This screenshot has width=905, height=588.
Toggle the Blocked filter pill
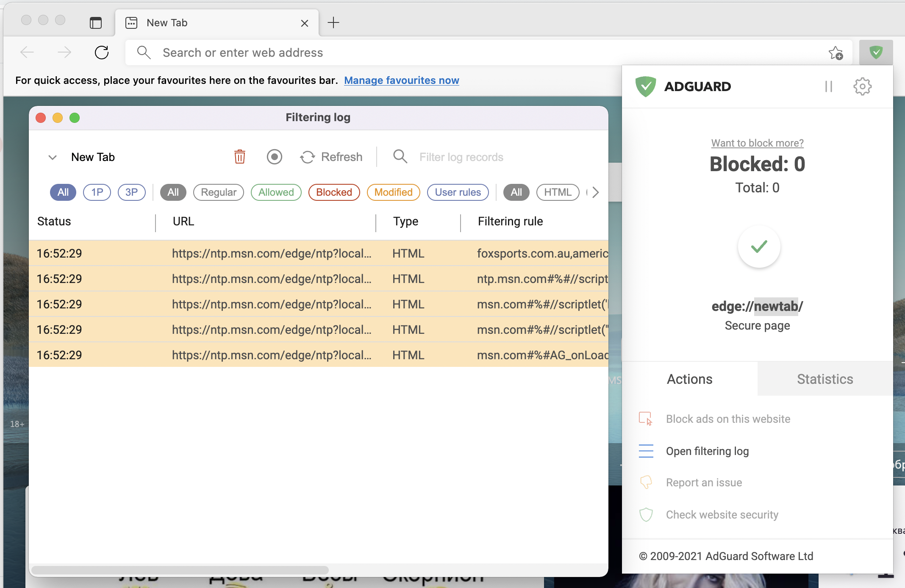point(334,192)
